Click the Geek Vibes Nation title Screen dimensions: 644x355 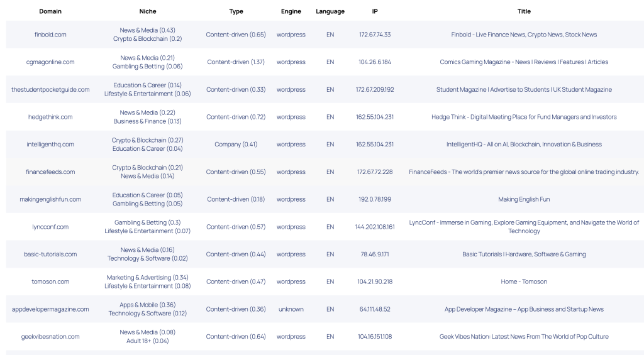coord(524,337)
